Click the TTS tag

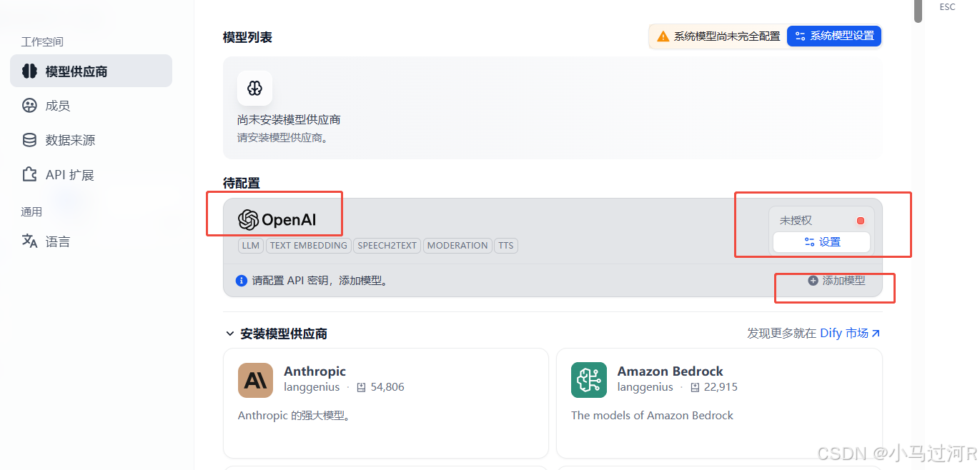[506, 245]
